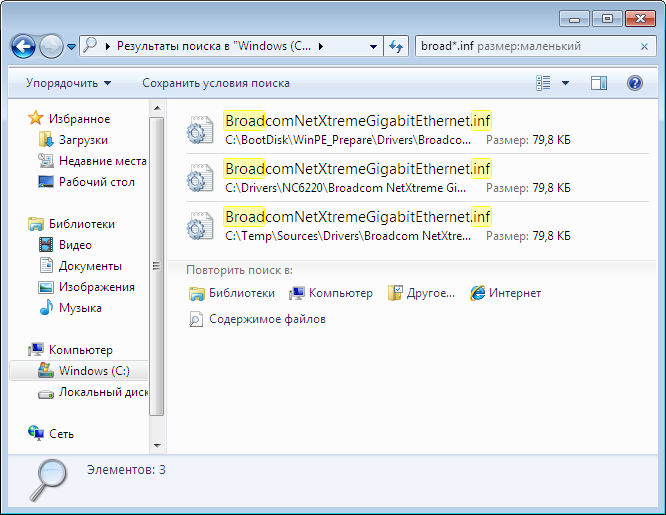Click the Избранное star icon
This screenshot has height=515, width=666.
[36, 118]
